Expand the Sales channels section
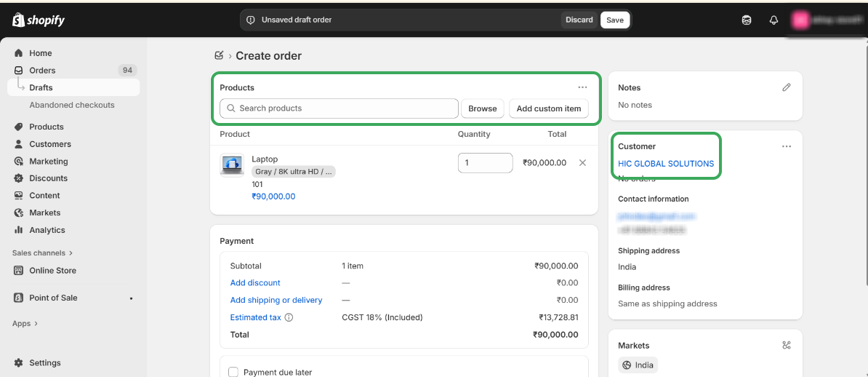Image resolution: width=868 pixels, height=377 pixels. point(42,253)
